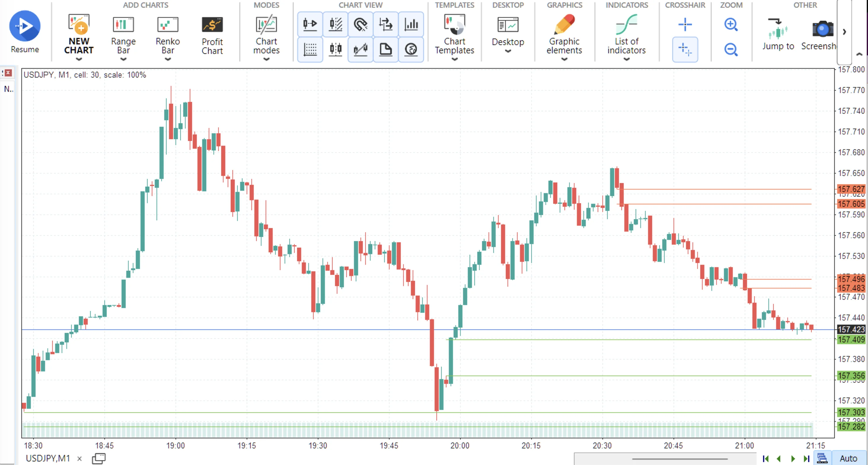Select the orange 157.496 price label

point(851,279)
